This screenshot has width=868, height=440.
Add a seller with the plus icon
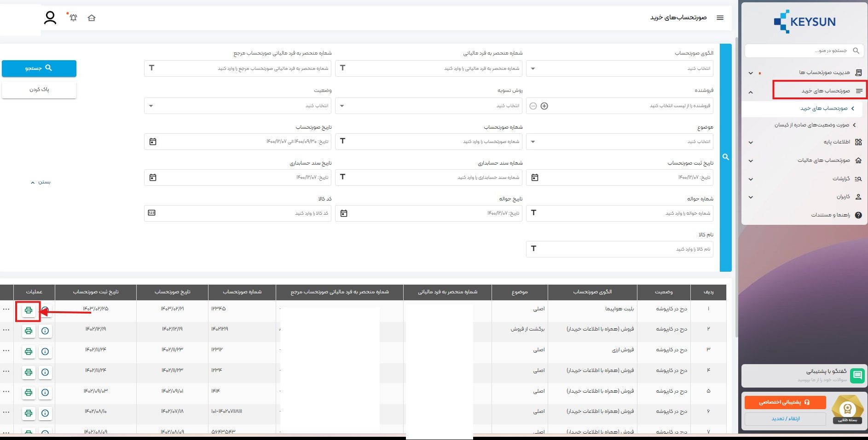(x=544, y=106)
